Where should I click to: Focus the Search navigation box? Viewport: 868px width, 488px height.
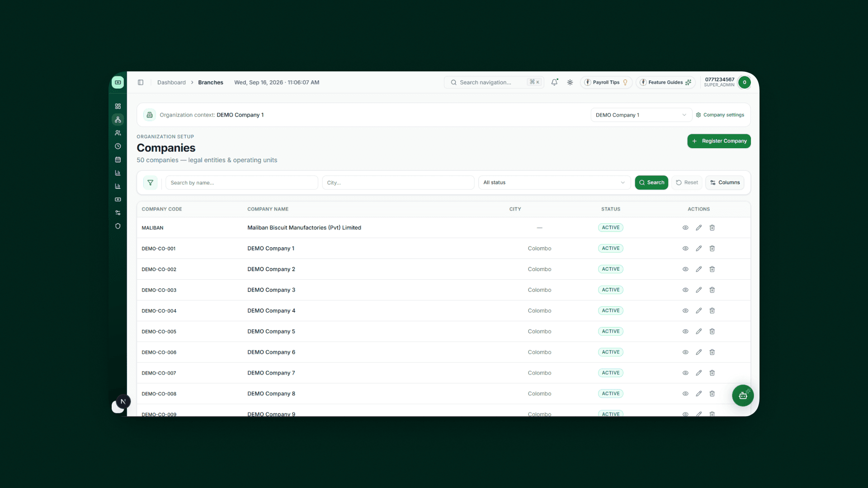pyautogui.click(x=494, y=82)
